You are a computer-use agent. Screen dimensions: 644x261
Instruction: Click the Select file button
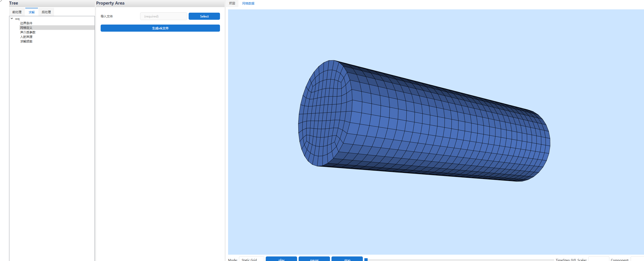pos(204,16)
